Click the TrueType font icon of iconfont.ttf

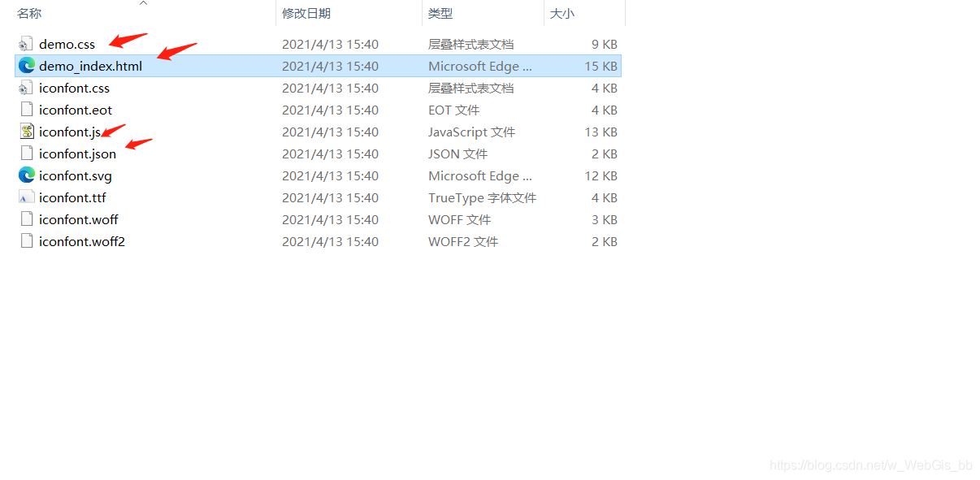[25, 197]
